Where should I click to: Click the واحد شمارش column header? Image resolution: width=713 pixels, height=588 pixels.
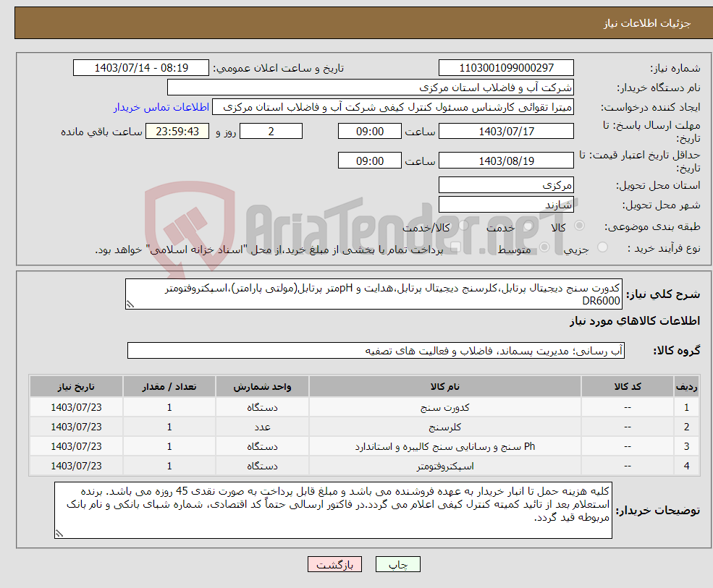point(262,387)
